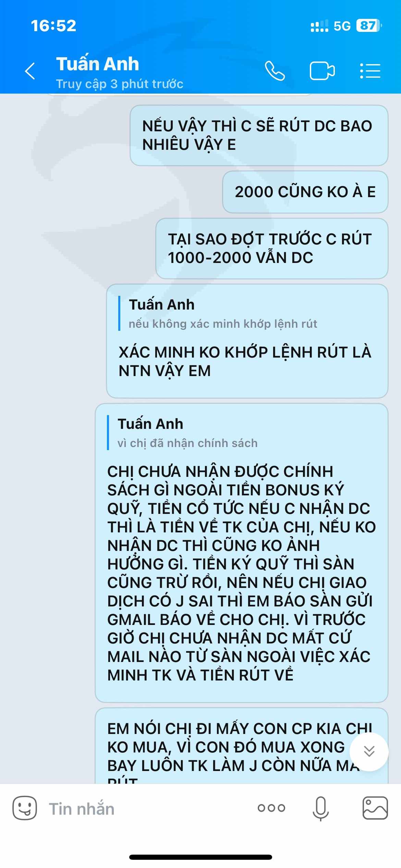Select message 'TẠI SAO ĐỢT TRƯỚC C RÚT'

272,249
